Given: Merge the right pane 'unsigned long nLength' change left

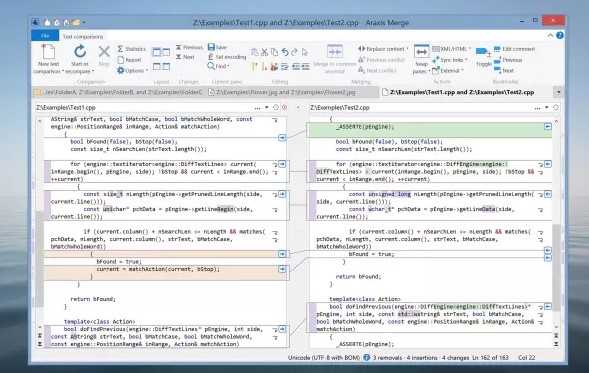Looking at the screenshot, I should 548,194.
